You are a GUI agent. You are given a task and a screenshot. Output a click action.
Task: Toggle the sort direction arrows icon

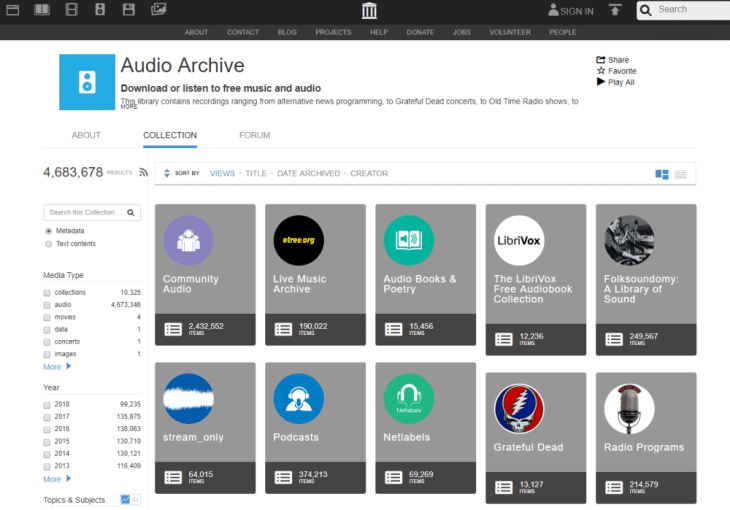pos(167,173)
